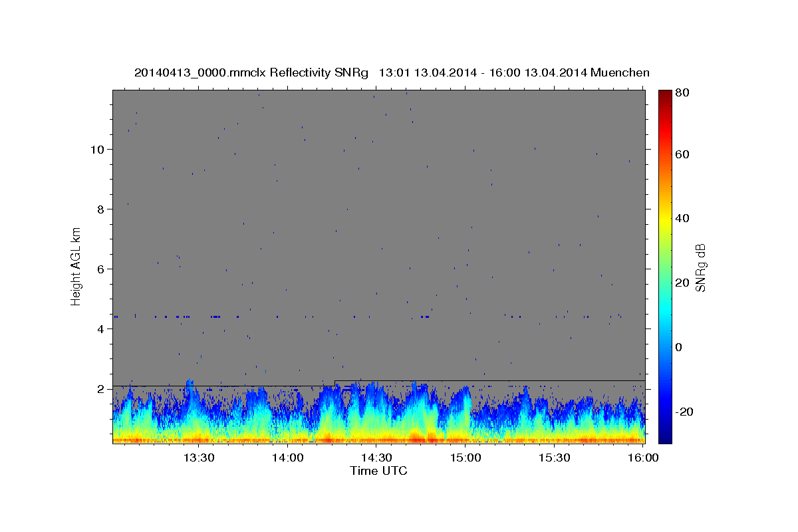Click the 14:00 time tick label
798x532 pixels.
tap(288, 458)
